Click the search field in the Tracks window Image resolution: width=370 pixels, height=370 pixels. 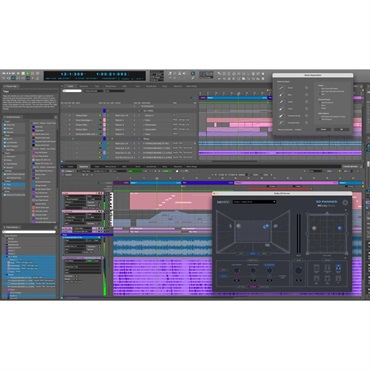pos(72,90)
